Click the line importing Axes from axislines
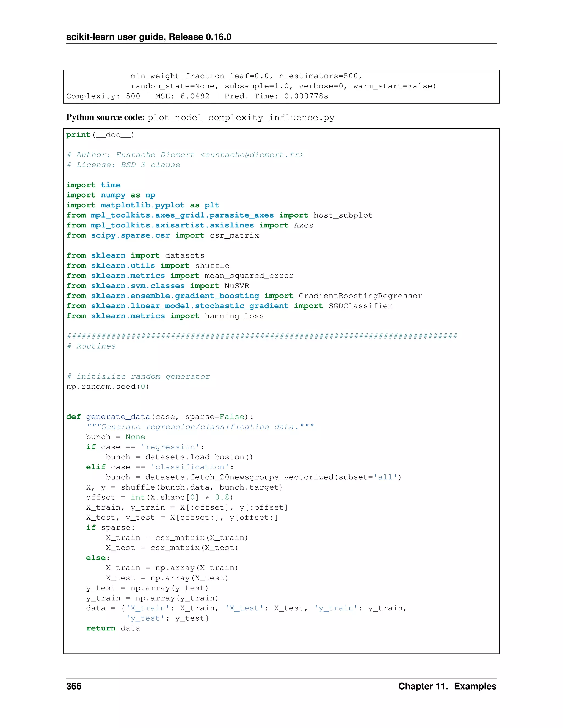 (190, 225)
